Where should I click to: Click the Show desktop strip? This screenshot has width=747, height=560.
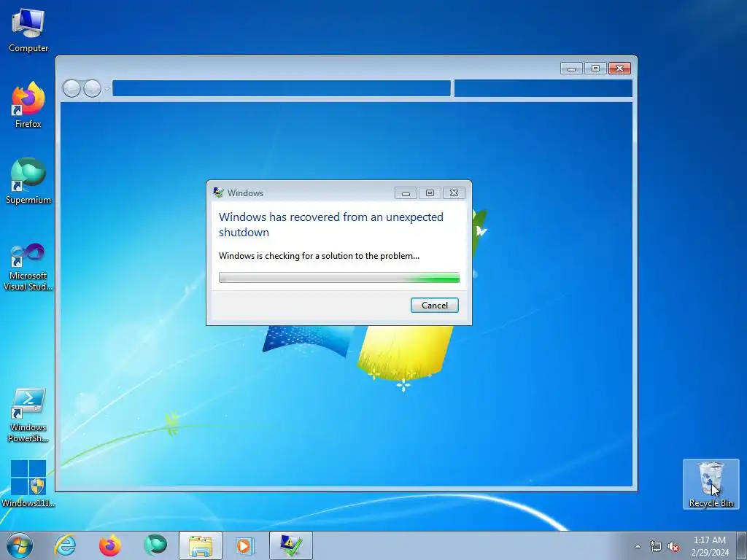pos(742,545)
